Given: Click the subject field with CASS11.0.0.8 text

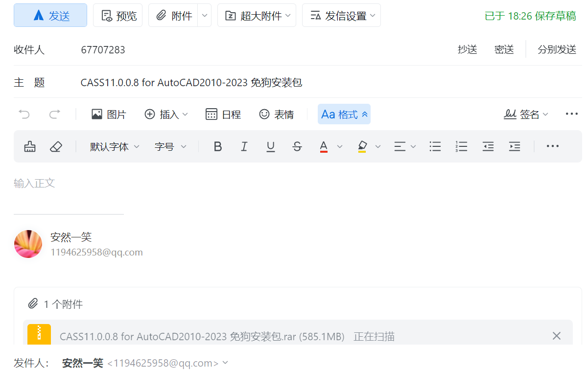Looking at the screenshot, I should click(328, 82).
